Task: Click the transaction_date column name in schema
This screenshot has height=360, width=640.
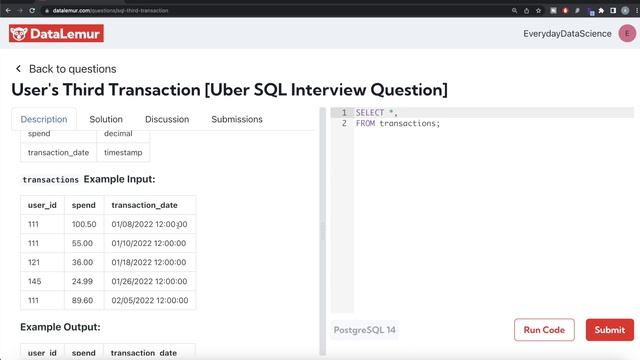Action: click(x=58, y=152)
